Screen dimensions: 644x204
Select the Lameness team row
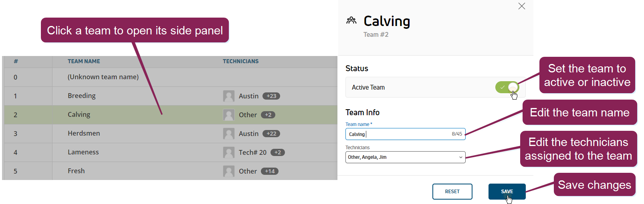click(x=171, y=152)
